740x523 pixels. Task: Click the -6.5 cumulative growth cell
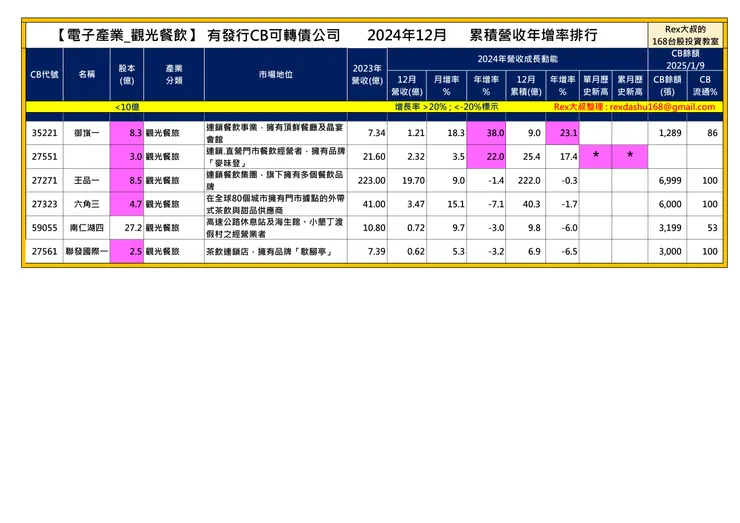(x=562, y=251)
